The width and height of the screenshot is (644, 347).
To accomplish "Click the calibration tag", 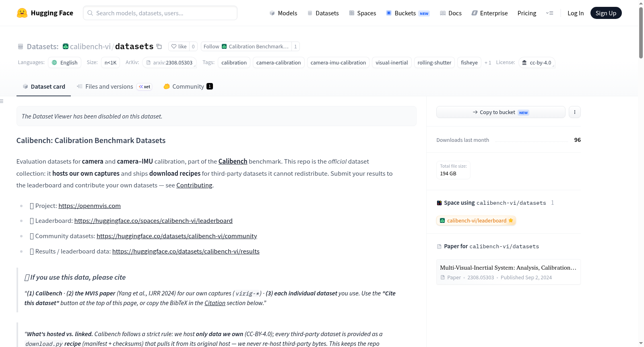I will tap(234, 62).
